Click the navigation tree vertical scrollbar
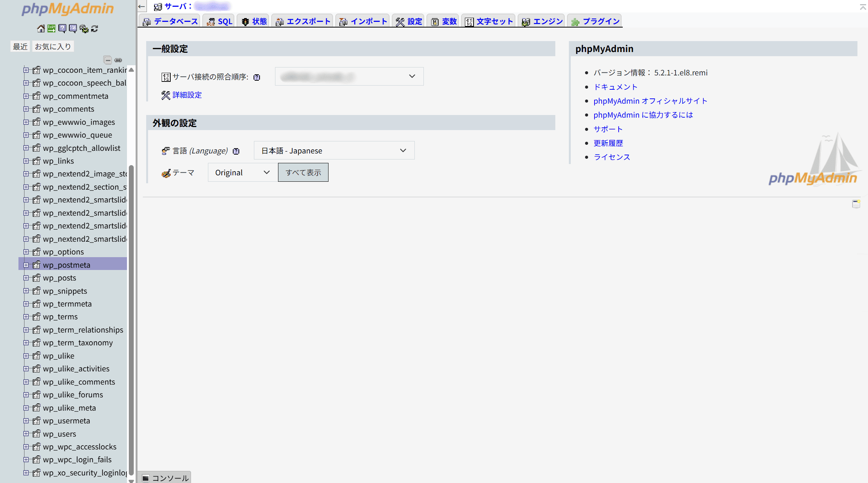This screenshot has width=868, height=483. pyautogui.click(x=131, y=320)
